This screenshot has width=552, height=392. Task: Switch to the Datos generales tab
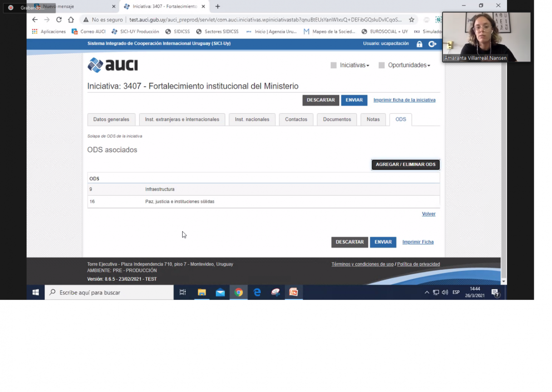(111, 120)
